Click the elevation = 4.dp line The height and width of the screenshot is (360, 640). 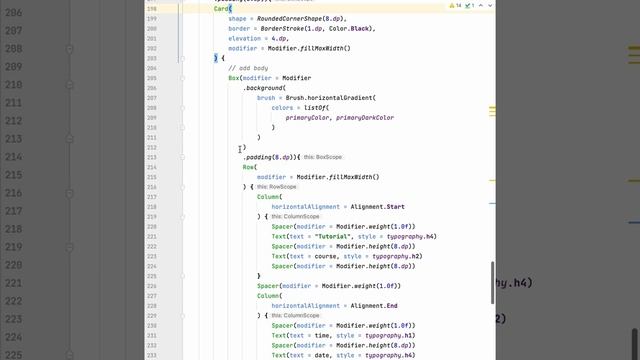click(258, 38)
